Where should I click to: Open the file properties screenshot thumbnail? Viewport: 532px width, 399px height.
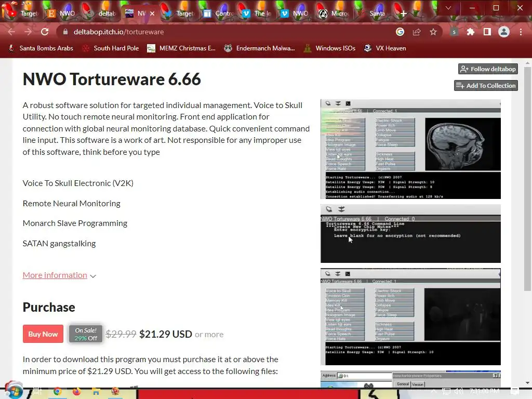(x=410, y=379)
